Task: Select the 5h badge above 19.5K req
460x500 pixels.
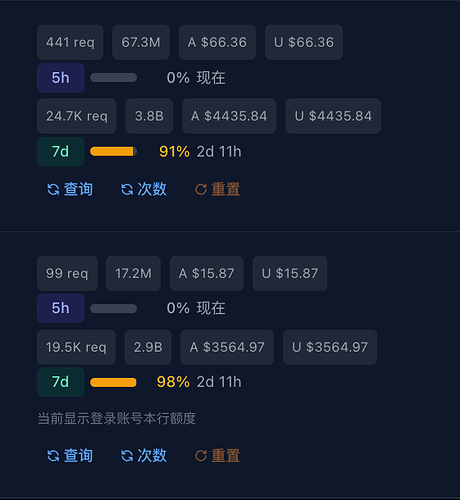Action: (61, 308)
